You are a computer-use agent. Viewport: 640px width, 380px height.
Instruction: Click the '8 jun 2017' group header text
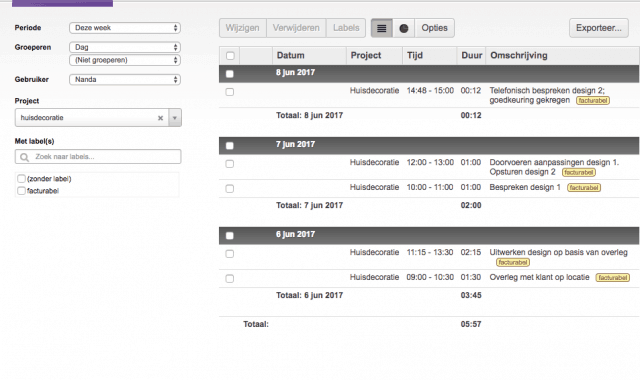(295, 73)
